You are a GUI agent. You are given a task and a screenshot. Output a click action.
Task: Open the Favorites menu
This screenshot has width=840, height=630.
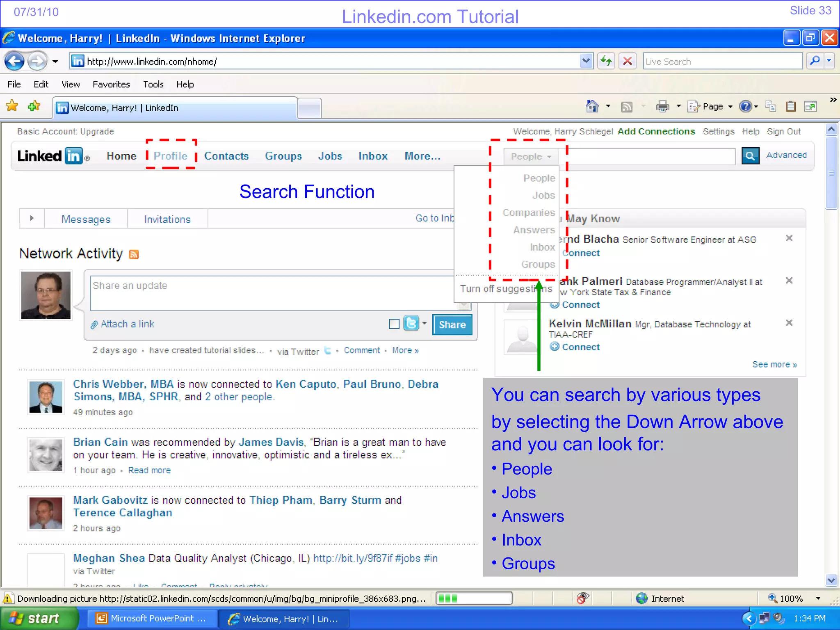111,84
